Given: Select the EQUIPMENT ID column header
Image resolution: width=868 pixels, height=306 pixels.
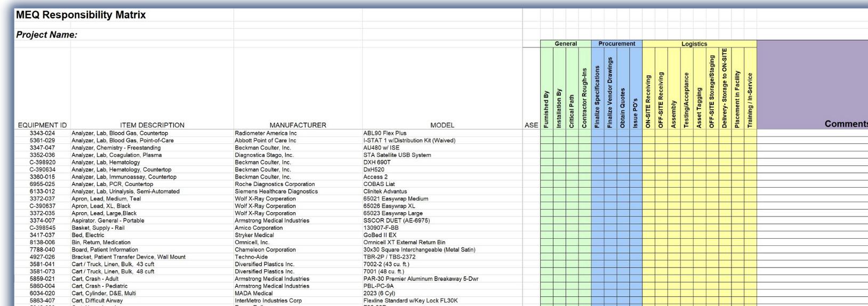Looking at the screenshot, I should click(42, 125).
